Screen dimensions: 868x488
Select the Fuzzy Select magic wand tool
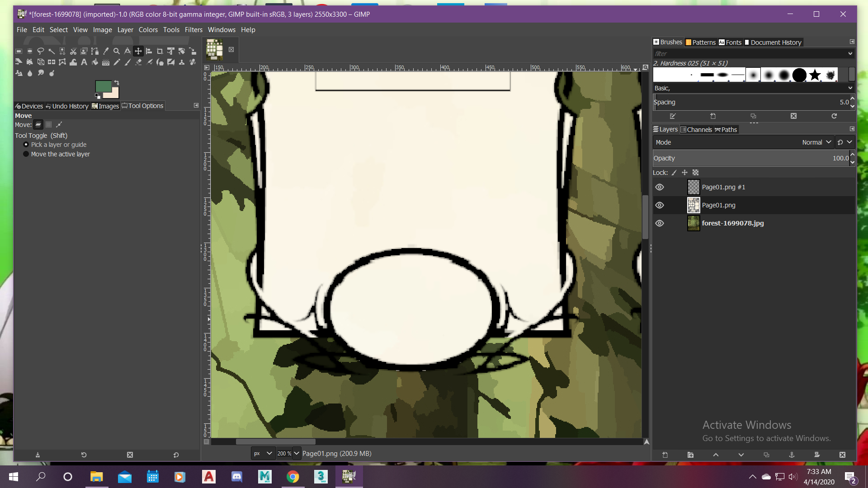point(52,51)
